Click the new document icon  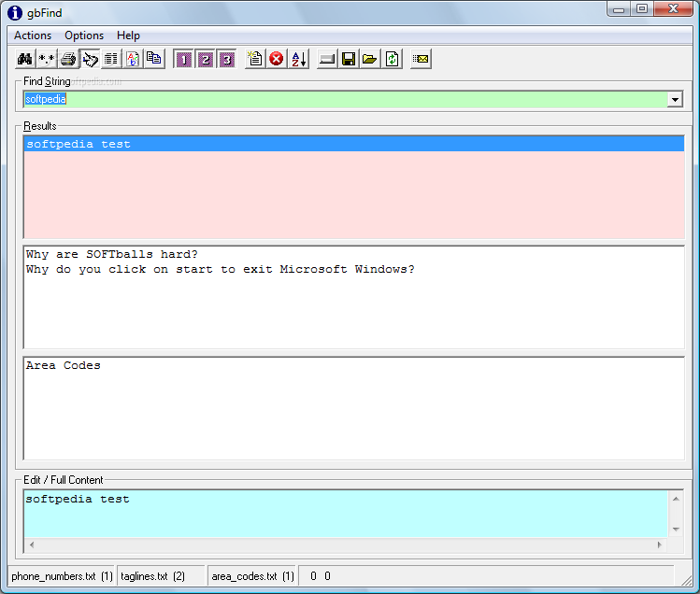coord(255,59)
